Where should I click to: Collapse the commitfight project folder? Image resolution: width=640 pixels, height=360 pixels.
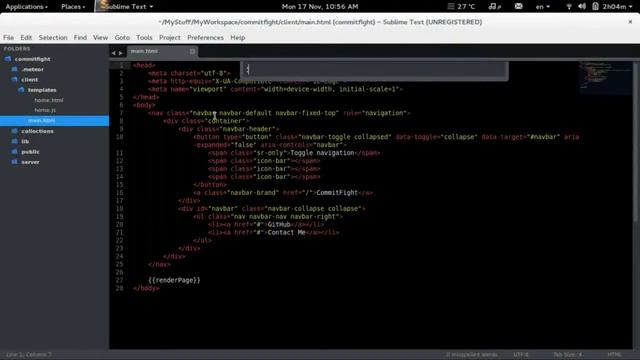pyautogui.click(x=32, y=59)
